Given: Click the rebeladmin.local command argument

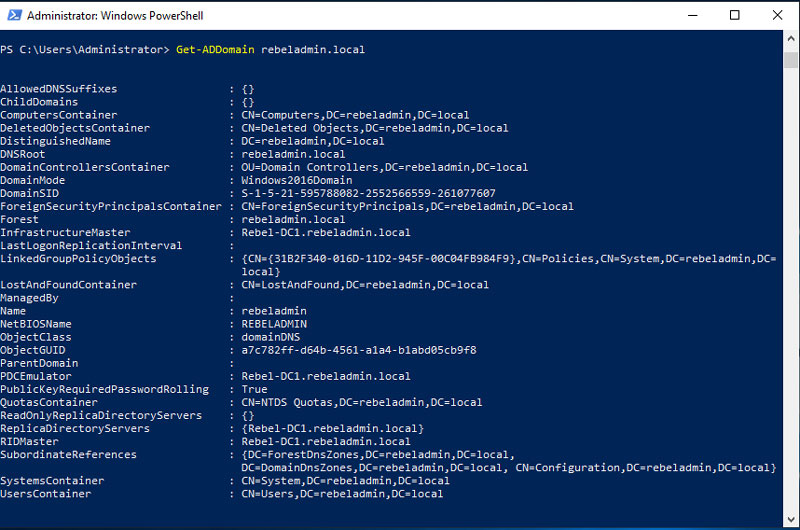Looking at the screenshot, I should 313,49.
